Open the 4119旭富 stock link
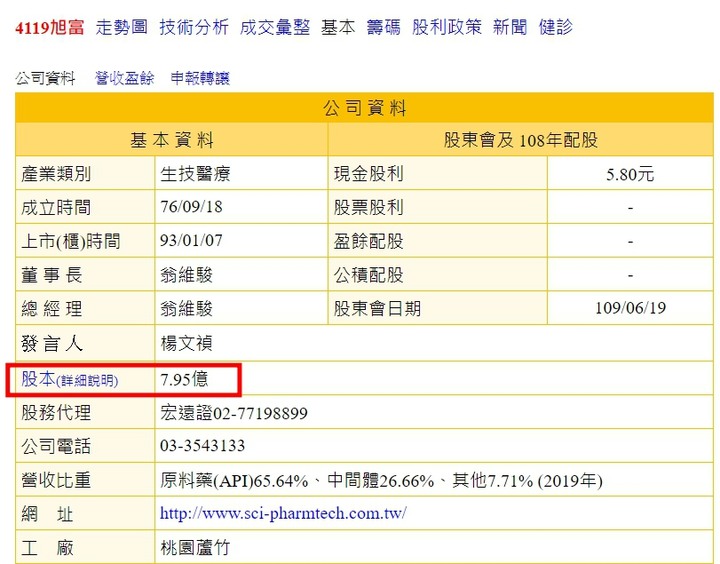Screen dimensions: 720x564 tap(50, 28)
